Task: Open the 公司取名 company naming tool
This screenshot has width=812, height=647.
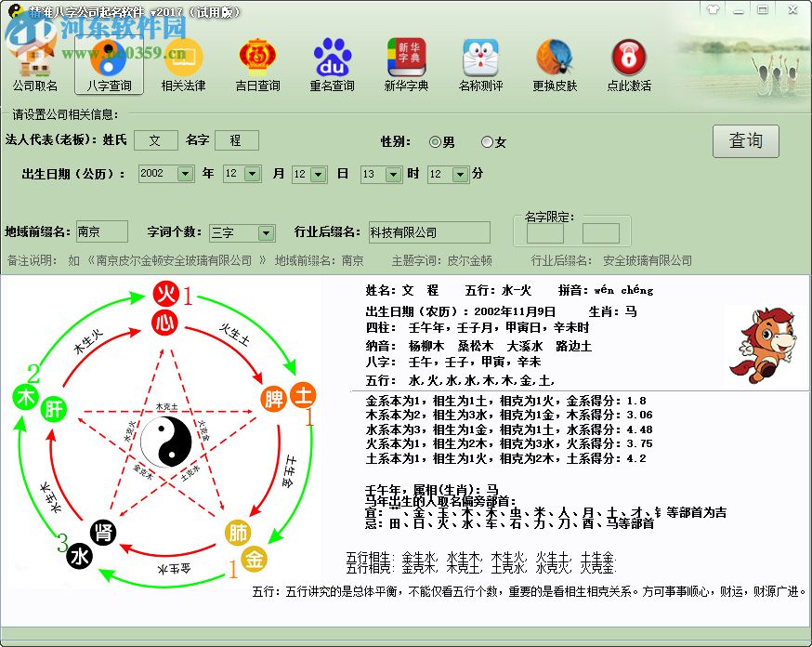Action: point(35,62)
